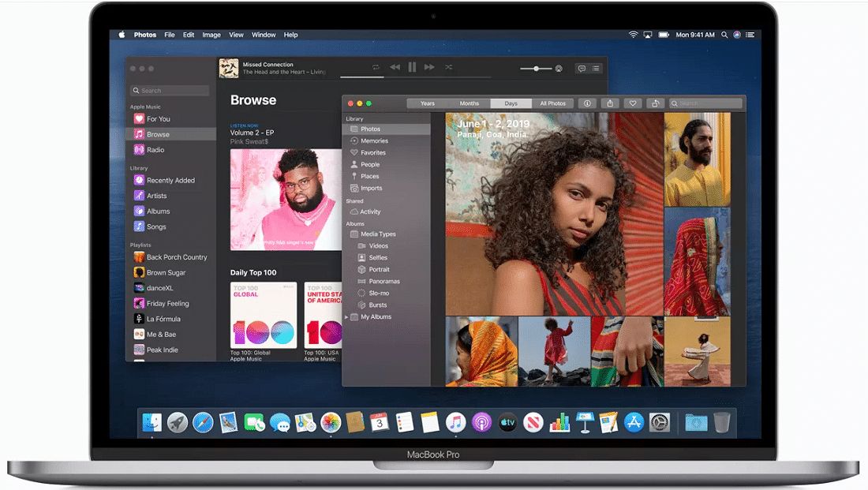Show photo info in Photos toolbar
868x490 pixels.
point(587,103)
